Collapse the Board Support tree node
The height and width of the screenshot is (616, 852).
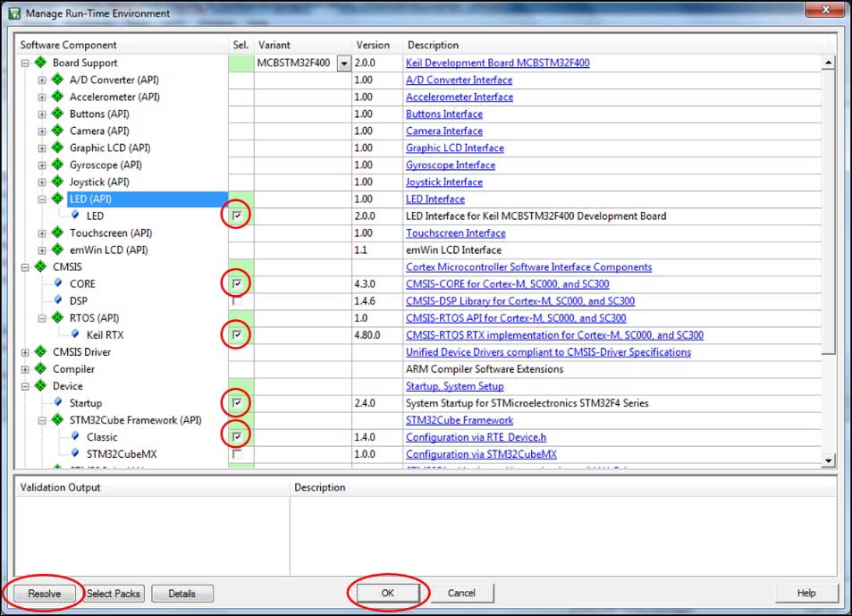[x=25, y=63]
